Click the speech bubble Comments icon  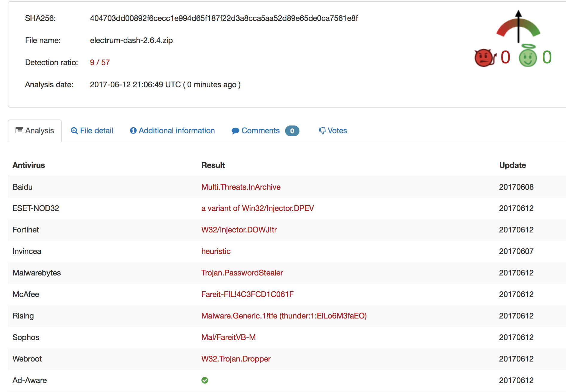point(235,131)
